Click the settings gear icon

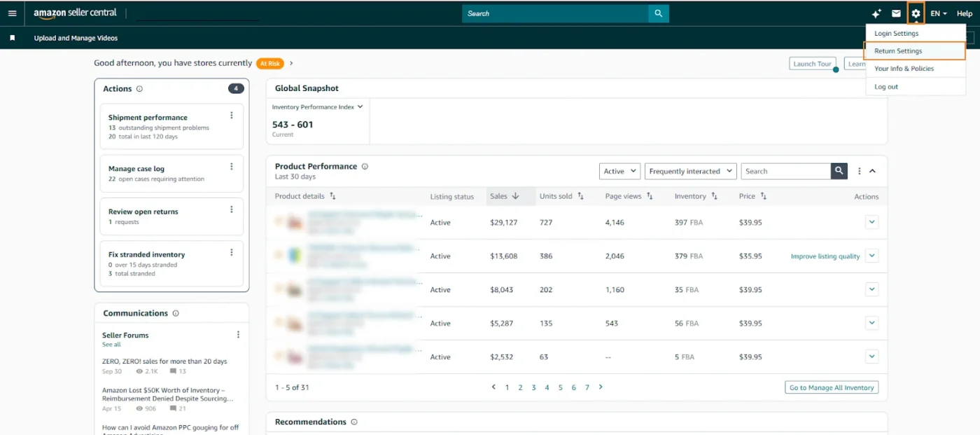tap(916, 13)
